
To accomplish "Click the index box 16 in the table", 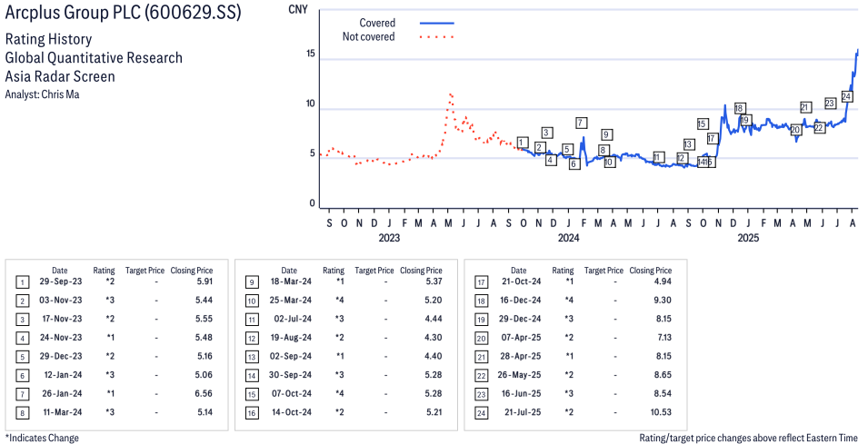I will pos(252,414).
